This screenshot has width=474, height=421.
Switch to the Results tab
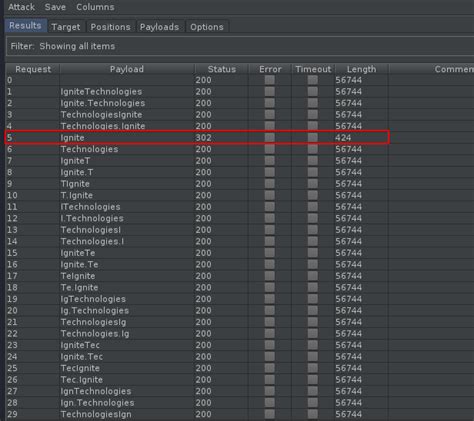26,26
